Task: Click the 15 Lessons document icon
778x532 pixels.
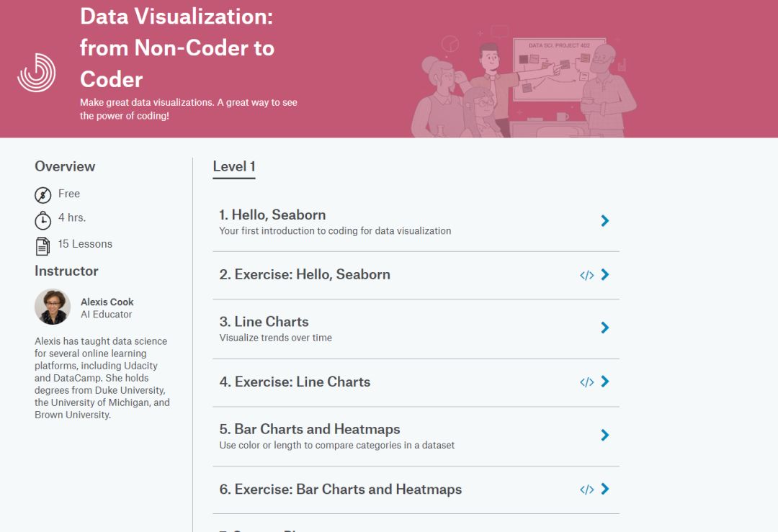Action: (x=43, y=245)
